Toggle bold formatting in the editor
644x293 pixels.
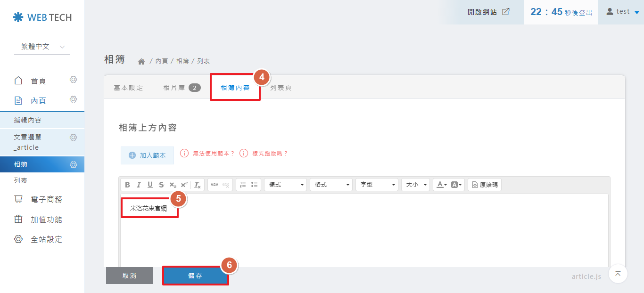(127, 185)
